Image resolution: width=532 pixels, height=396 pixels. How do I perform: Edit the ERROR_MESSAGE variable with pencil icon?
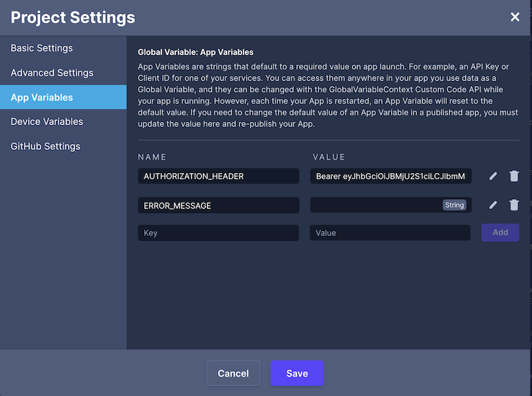tap(493, 205)
